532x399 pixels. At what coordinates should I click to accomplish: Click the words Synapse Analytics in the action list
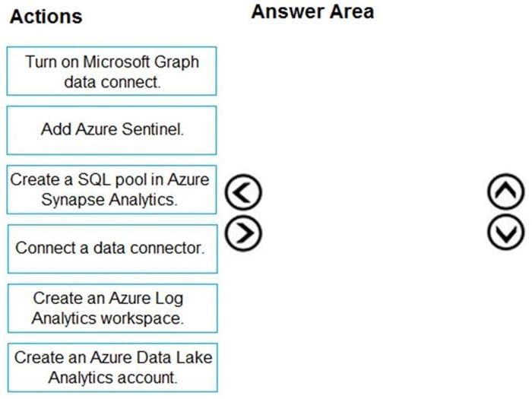coord(109,200)
